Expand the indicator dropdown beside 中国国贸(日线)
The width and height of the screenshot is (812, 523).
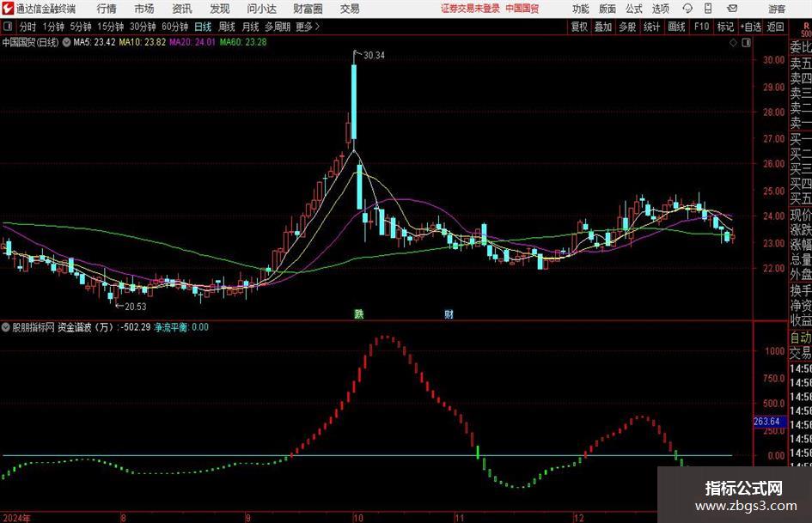[66, 42]
